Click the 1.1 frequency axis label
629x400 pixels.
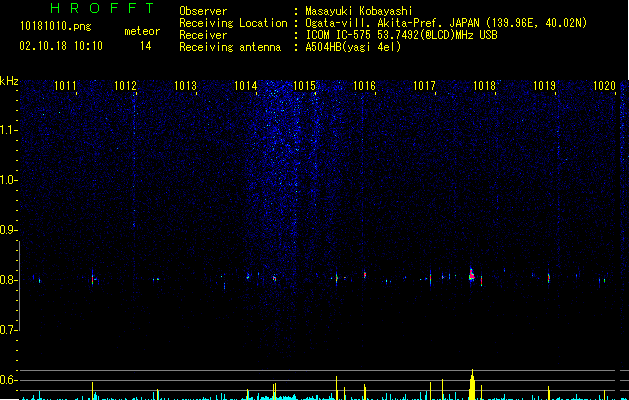[x=8, y=130]
